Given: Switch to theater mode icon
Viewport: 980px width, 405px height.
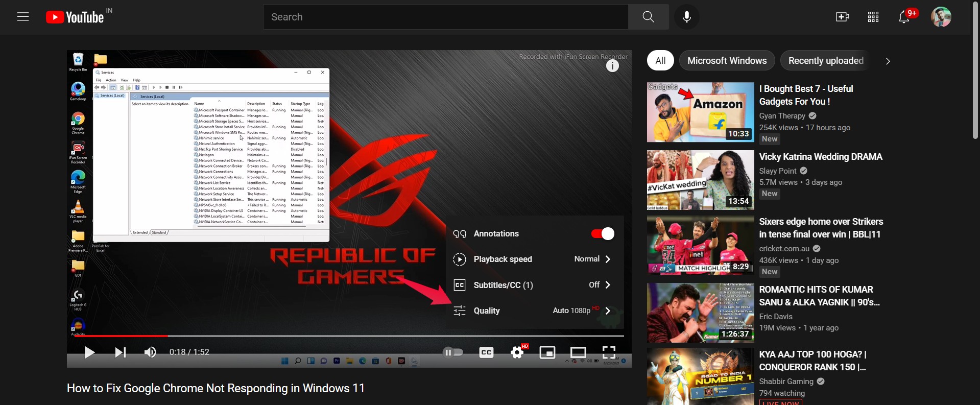Looking at the screenshot, I should click(578, 352).
